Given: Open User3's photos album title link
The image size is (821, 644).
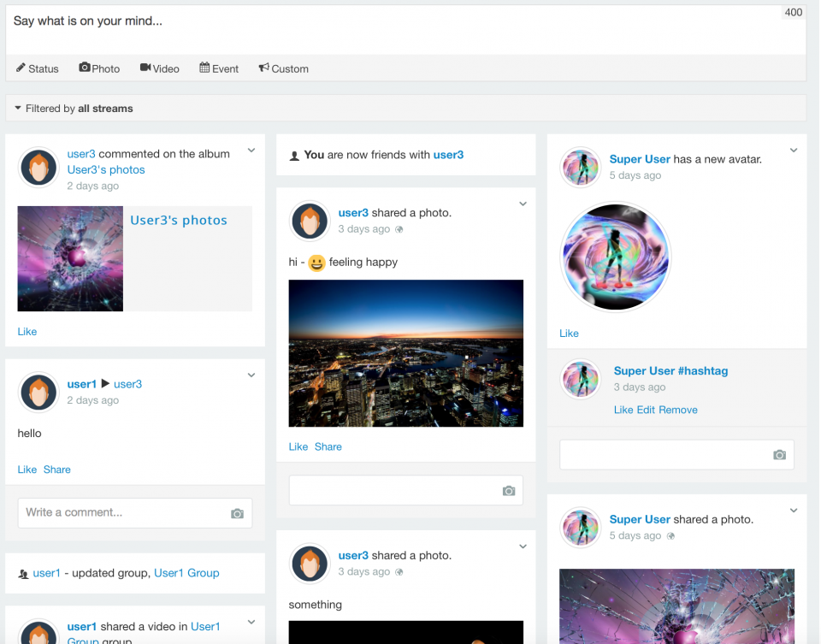Looking at the screenshot, I should tap(179, 221).
